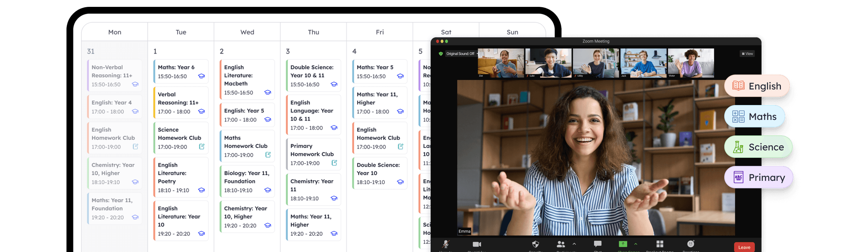The image size is (868, 252).
Task: Open the Reactions smiley icon
Action: tap(691, 244)
